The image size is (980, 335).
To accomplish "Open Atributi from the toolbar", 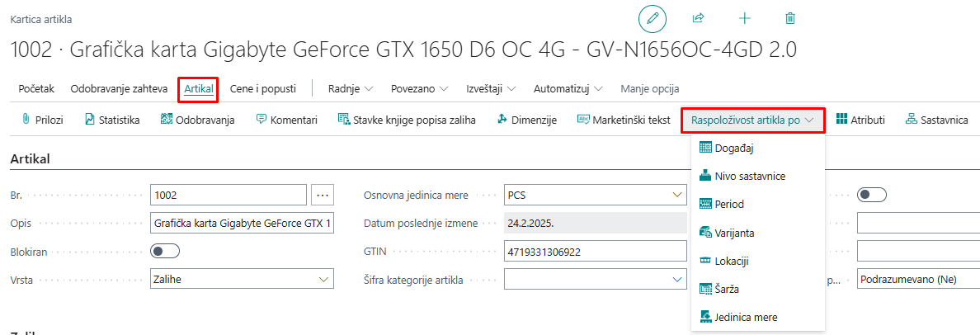I will [x=860, y=120].
